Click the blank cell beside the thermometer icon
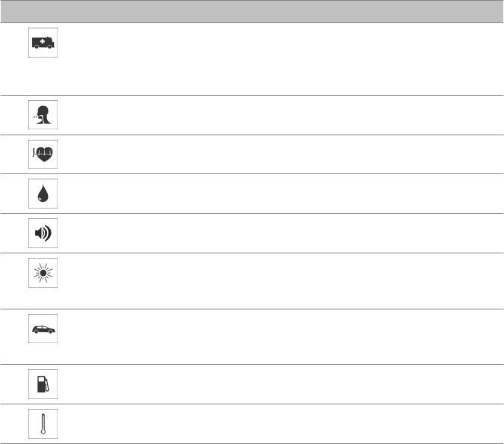This screenshot has width=504, height=444. [x=277, y=425]
